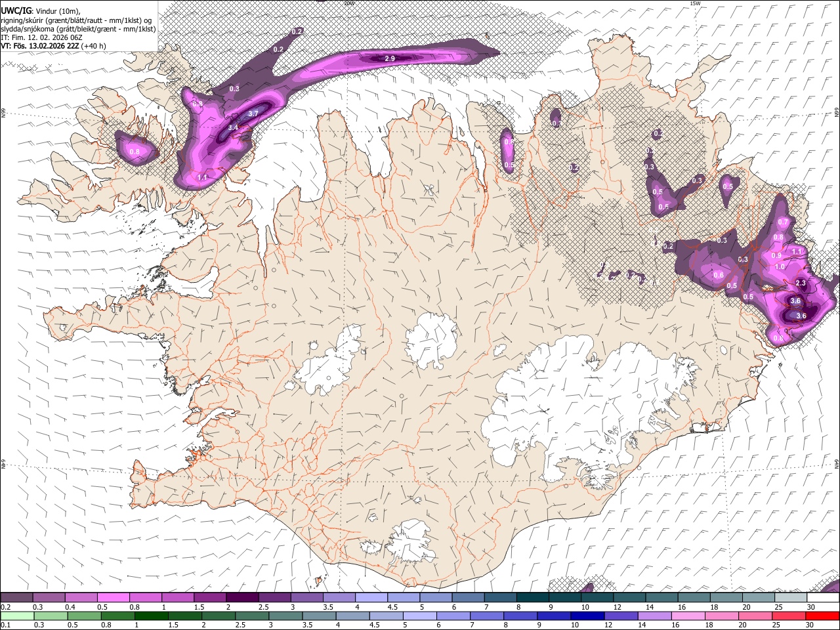This screenshot has height=630, width=840.
Task: Pick the dark teal 9 swatch in snow legend
Action: click(x=565, y=597)
